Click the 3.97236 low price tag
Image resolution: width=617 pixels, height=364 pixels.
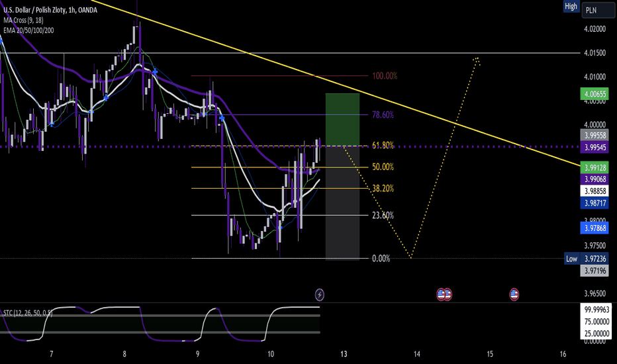[x=594, y=259]
